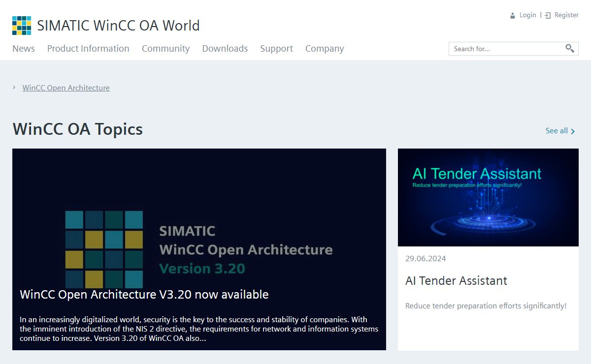Click the See all link
This screenshot has width=591, height=364.
click(557, 131)
